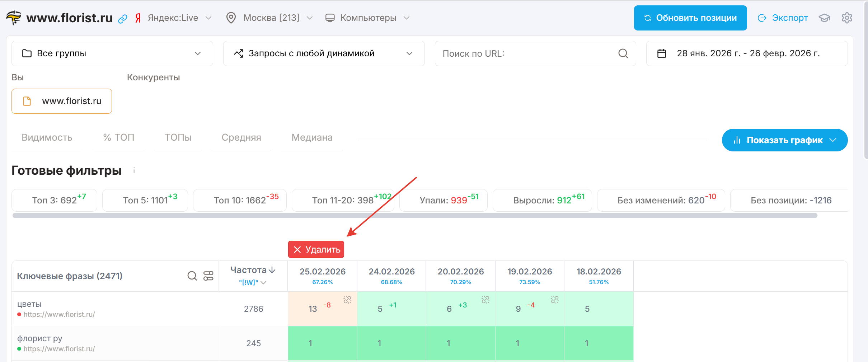The image size is (868, 362).
Task: Open keyword column settings toggle icon
Action: (x=208, y=276)
